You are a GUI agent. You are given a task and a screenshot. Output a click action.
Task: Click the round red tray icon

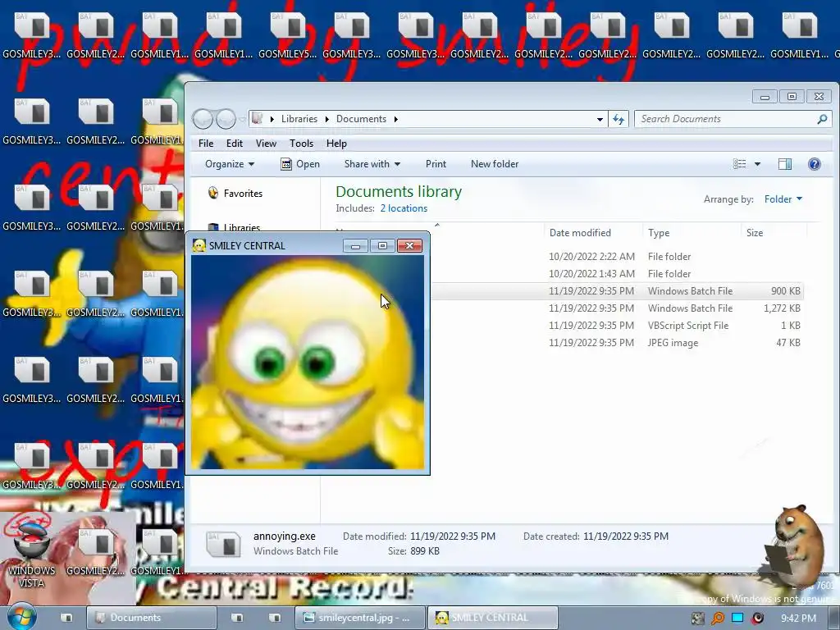757,619
